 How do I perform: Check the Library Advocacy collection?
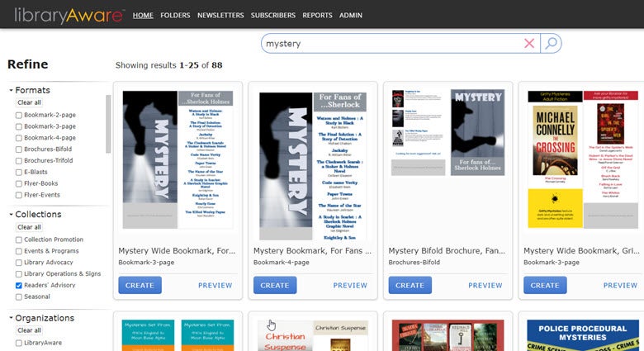click(x=19, y=263)
